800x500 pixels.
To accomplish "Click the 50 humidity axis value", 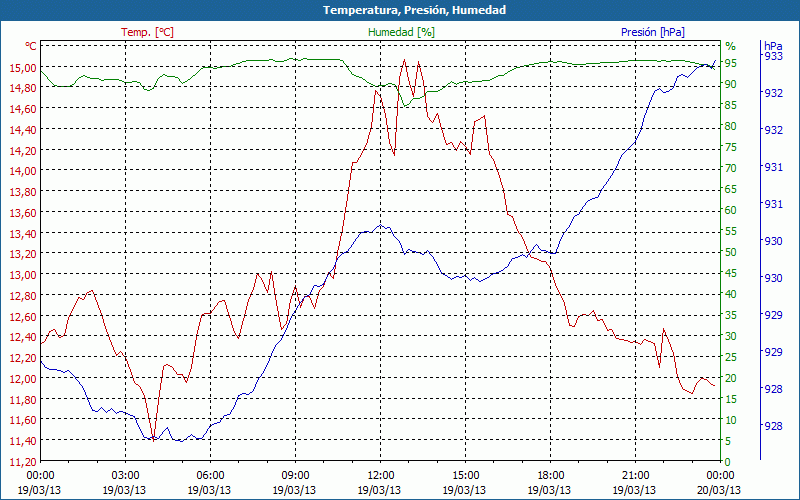I will (x=731, y=252).
